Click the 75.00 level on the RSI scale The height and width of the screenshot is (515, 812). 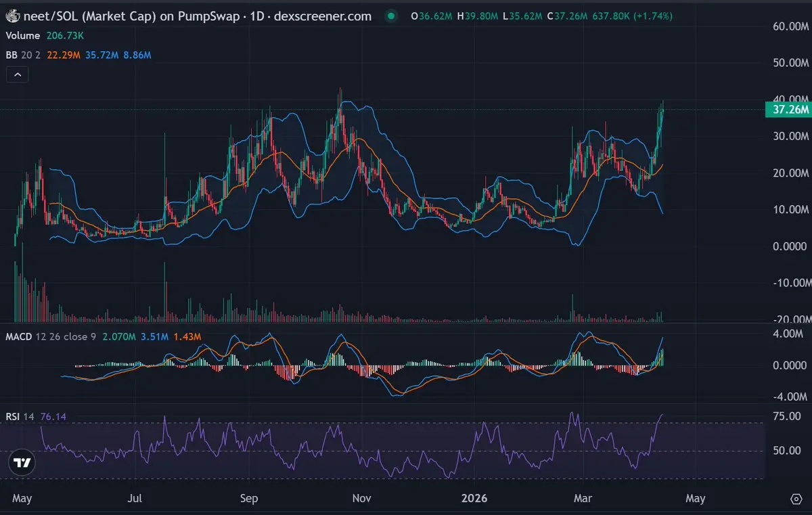pyautogui.click(x=788, y=416)
